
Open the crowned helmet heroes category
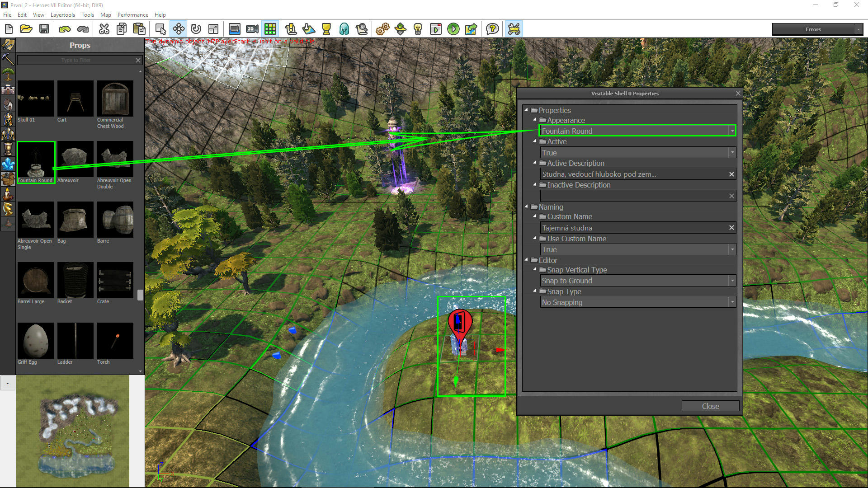click(8, 119)
